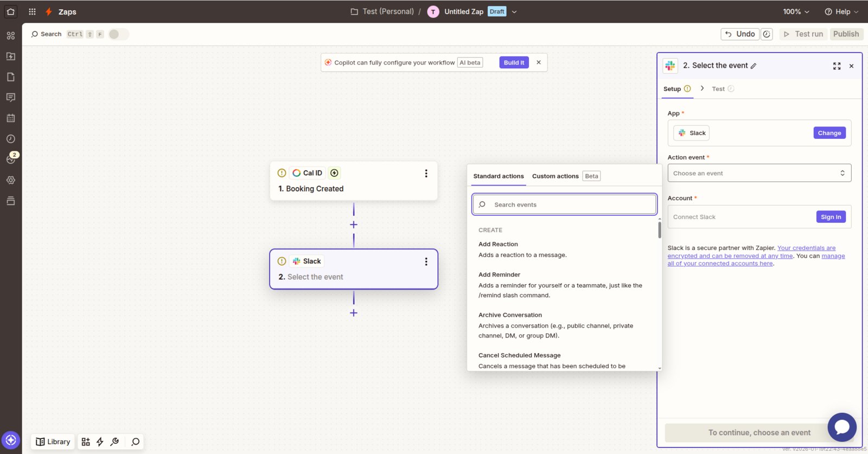Open the Choose an event dropdown

[759, 173]
